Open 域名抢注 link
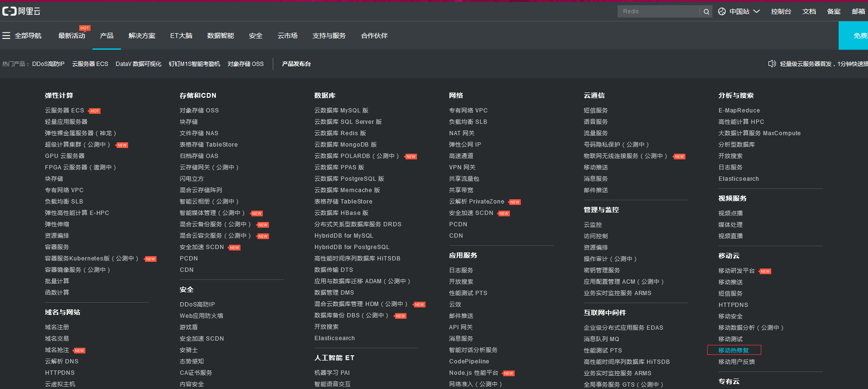The width and height of the screenshot is (868, 389). pos(57,350)
